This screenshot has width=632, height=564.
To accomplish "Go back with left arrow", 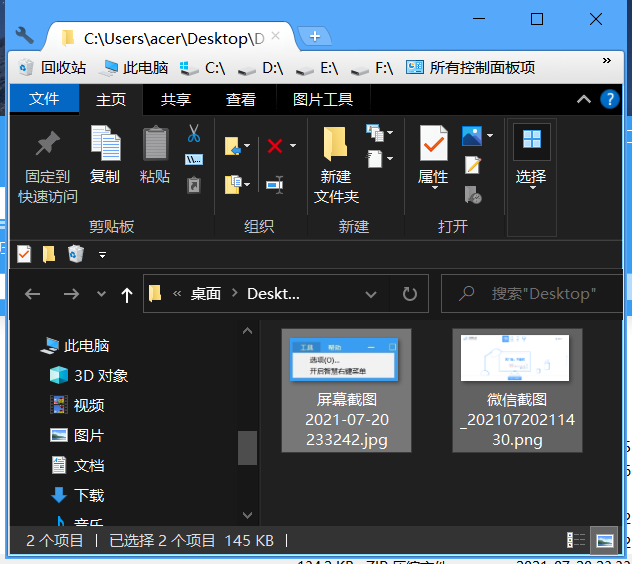I will (x=32, y=294).
